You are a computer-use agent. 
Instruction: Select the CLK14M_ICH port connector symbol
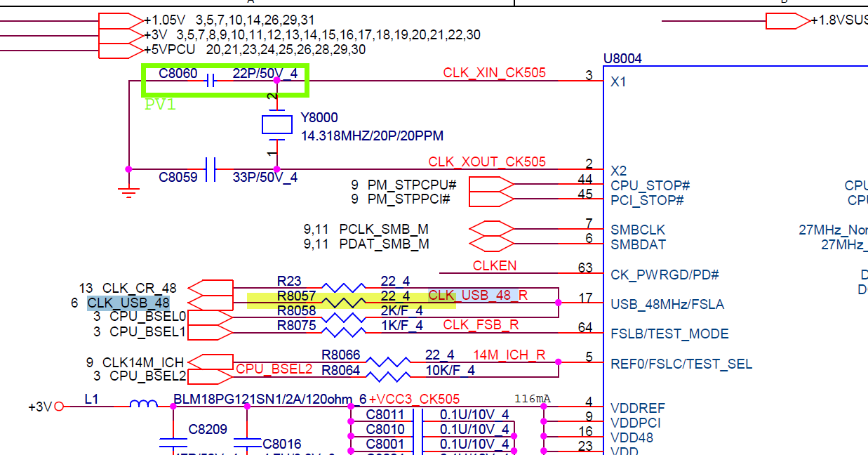pos(211,362)
